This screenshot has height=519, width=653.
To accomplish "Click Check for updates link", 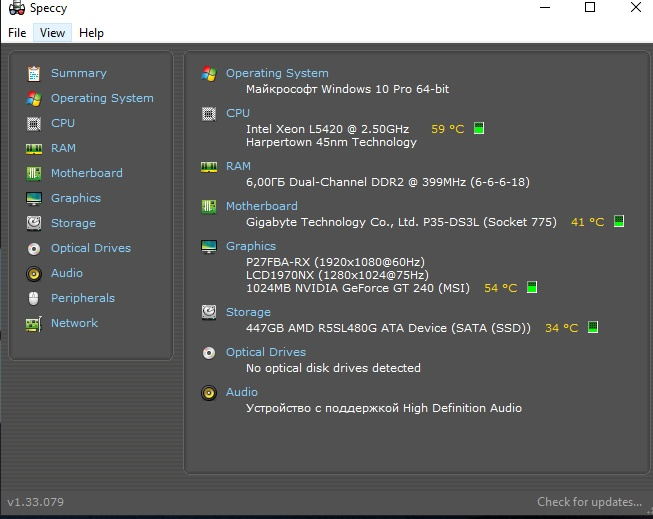I will (589, 502).
